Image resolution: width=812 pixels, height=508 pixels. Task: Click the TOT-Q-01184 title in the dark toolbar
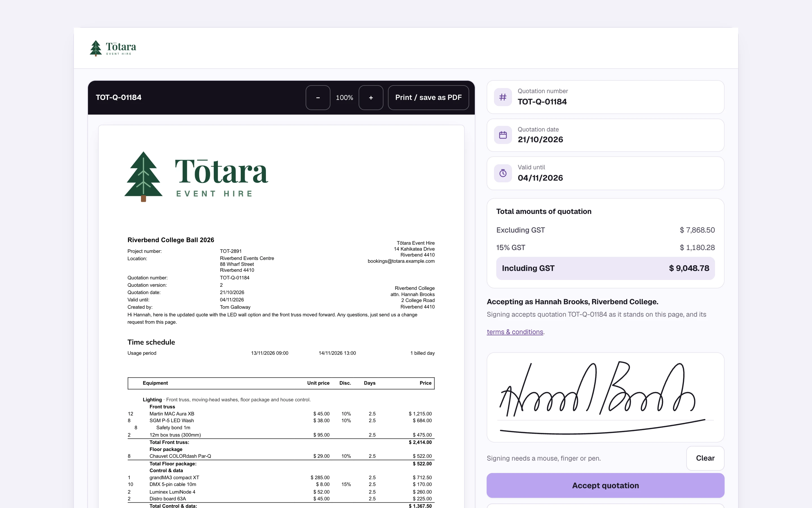pyautogui.click(x=118, y=97)
